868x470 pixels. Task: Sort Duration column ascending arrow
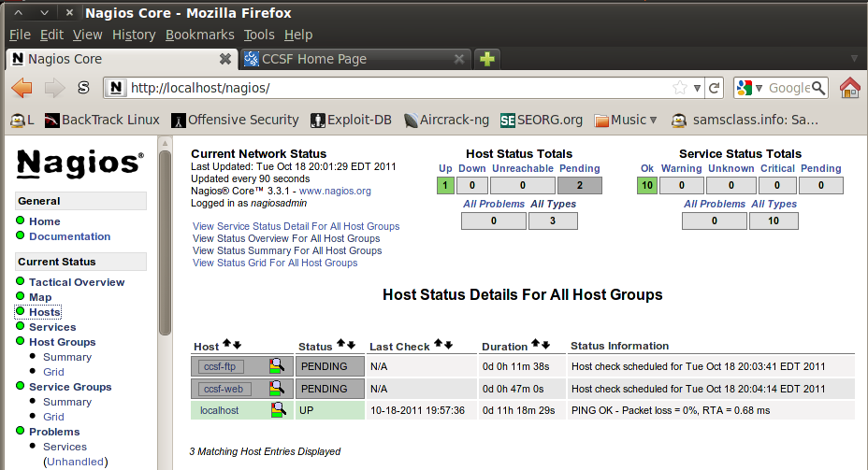[535, 343]
